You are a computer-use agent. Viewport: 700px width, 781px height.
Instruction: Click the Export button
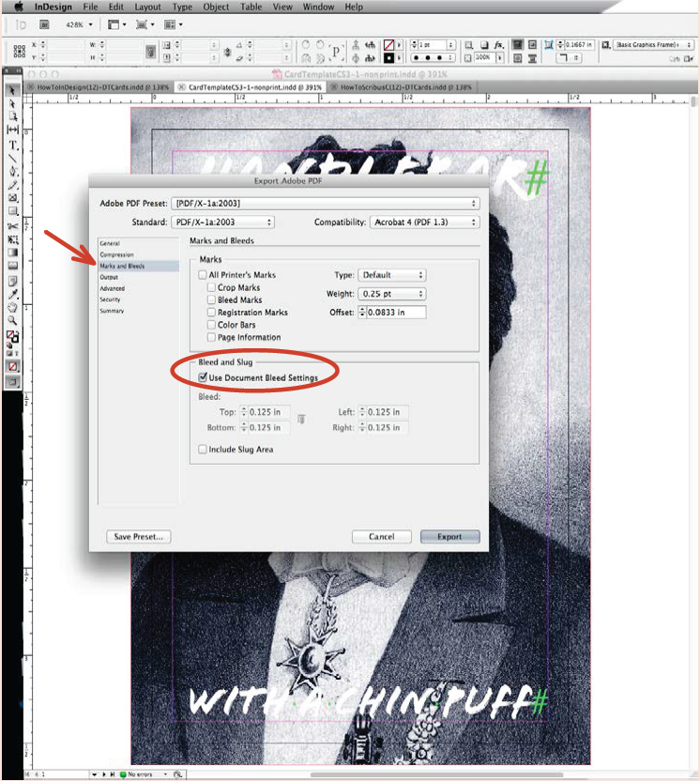click(x=450, y=537)
